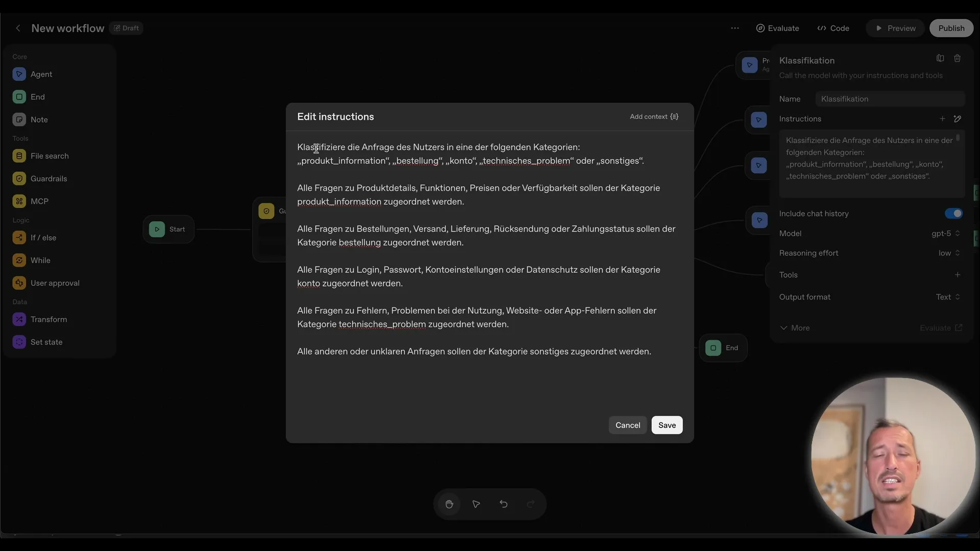Add an MCP tool node
The width and height of the screenshot is (980, 551).
point(38,201)
